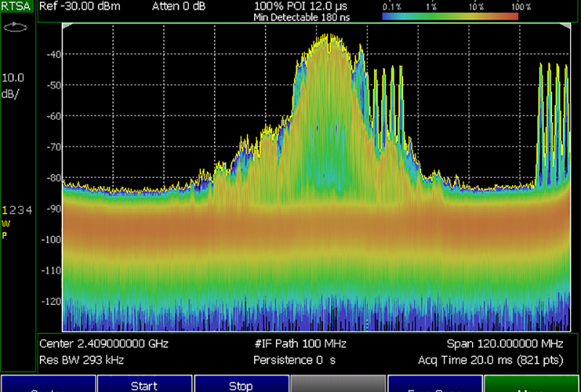Select trace number 1 indicator
The height and width of the screenshot is (392, 581).
(x=4, y=210)
